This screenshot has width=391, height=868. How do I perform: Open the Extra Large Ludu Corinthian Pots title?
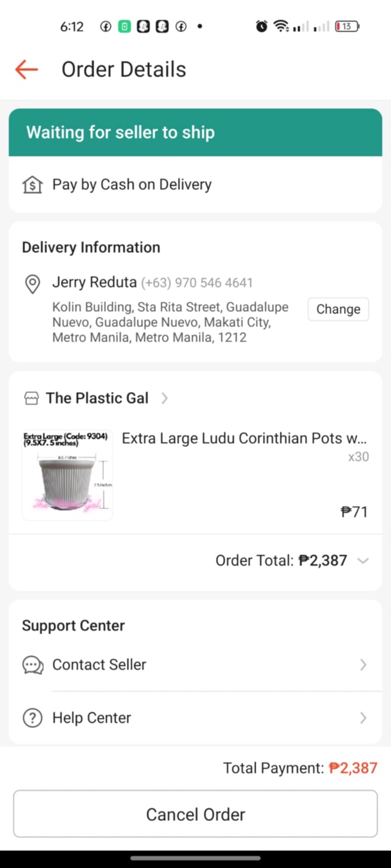coord(244,438)
